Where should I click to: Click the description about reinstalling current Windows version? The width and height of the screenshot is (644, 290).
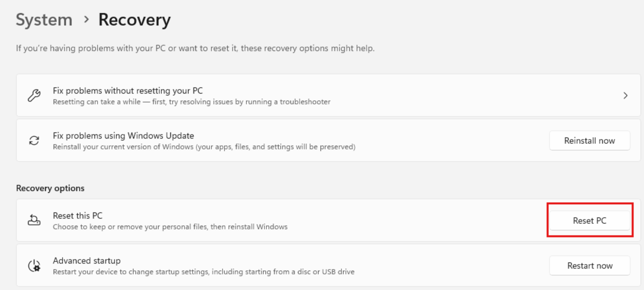[204, 146]
